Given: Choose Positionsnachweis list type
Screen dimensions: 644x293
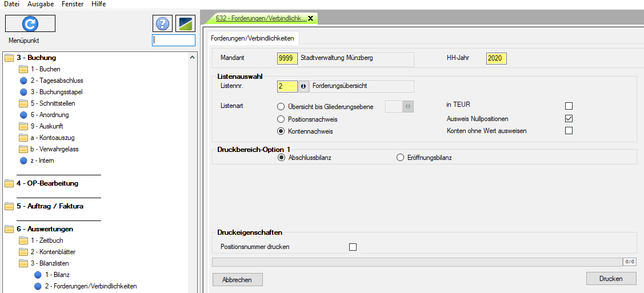Looking at the screenshot, I should tap(281, 119).
